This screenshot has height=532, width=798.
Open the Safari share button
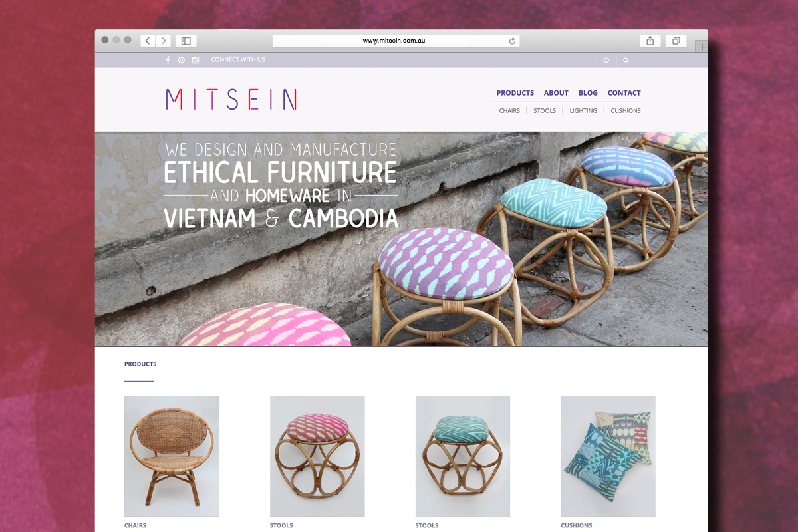click(650, 41)
